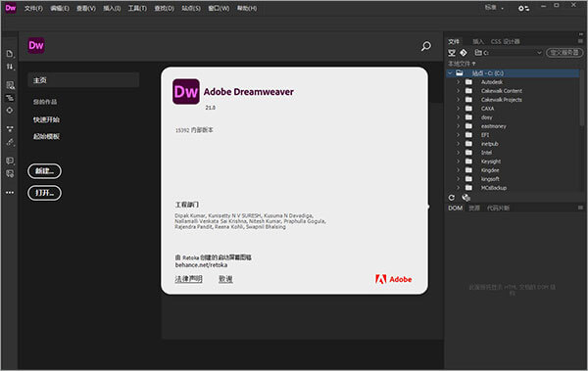This screenshot has width=588, height=371.
Task: Select the DOM panel tab
Action: [x=456, y=208]
